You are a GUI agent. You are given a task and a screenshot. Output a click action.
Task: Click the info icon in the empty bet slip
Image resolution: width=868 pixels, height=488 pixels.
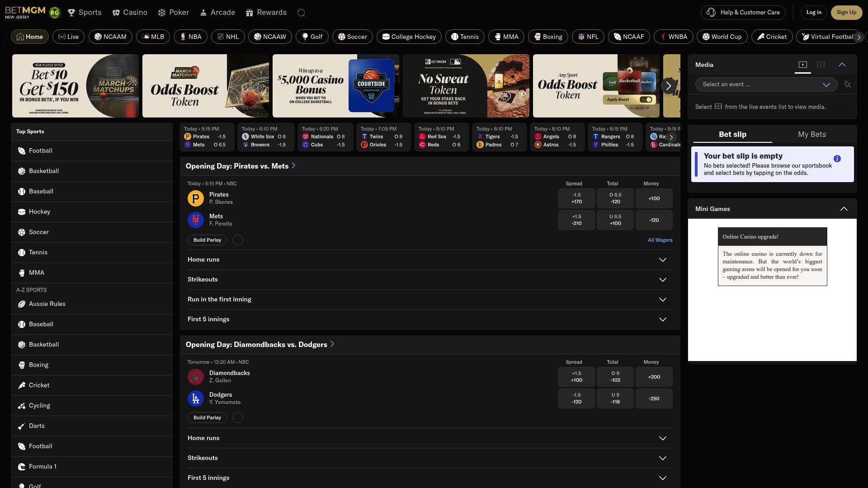pyautogui.click(x=837, y=158)
